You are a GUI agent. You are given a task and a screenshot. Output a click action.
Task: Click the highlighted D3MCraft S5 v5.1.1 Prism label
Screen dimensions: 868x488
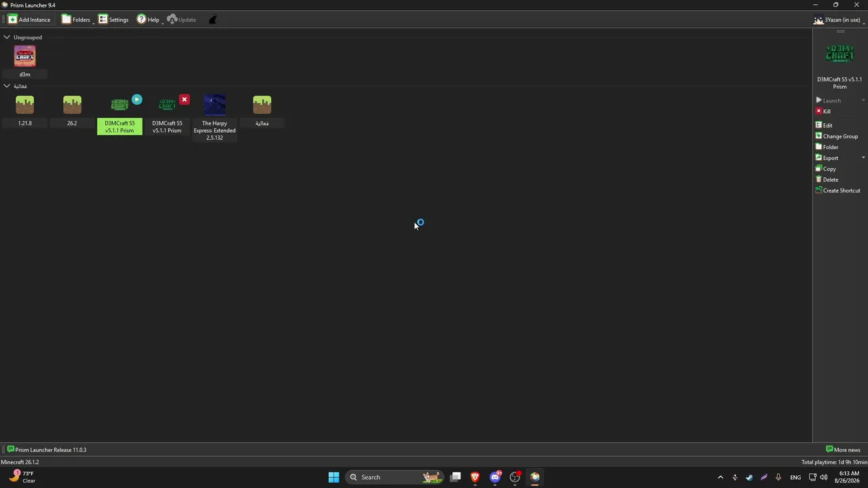(x=120, y=127)
